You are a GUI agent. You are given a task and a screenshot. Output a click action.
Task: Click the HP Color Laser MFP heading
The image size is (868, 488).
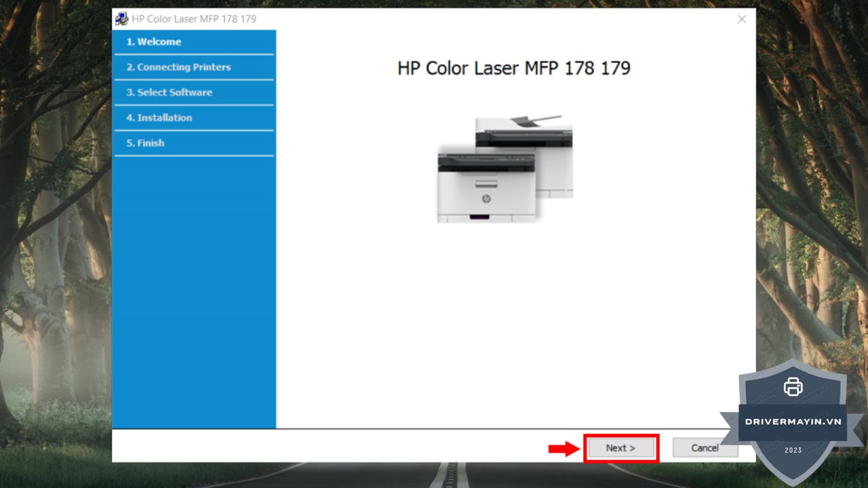pos(513,68)
